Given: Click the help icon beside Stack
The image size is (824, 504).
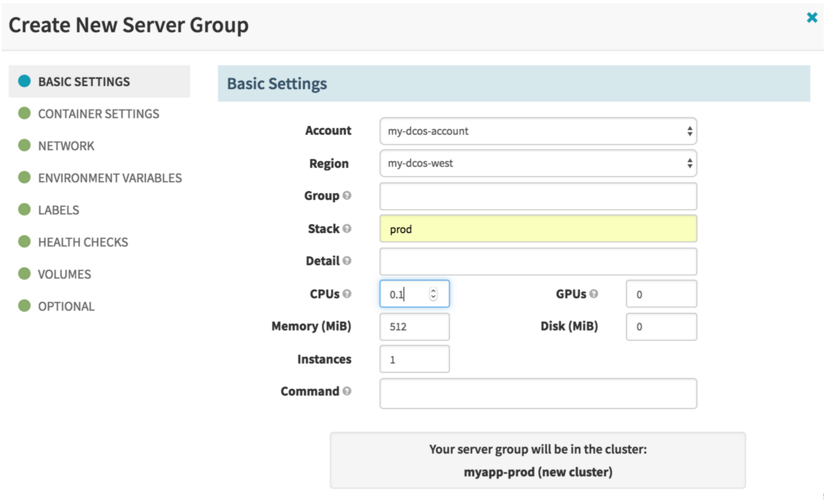Looking at the screenshot, I should tap(347, 229).
